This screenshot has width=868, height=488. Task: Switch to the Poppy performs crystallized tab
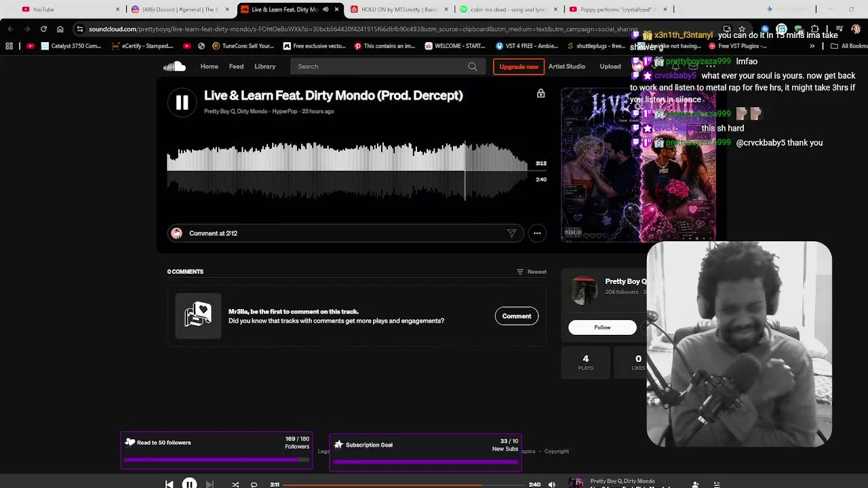pos(618,9)
